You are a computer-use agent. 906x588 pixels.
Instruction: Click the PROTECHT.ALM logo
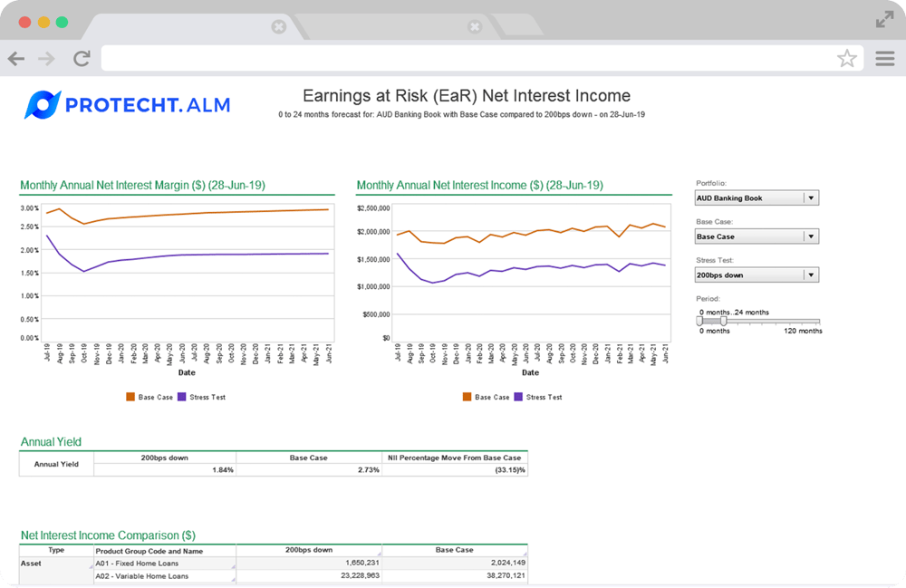[x=127, y=105]
